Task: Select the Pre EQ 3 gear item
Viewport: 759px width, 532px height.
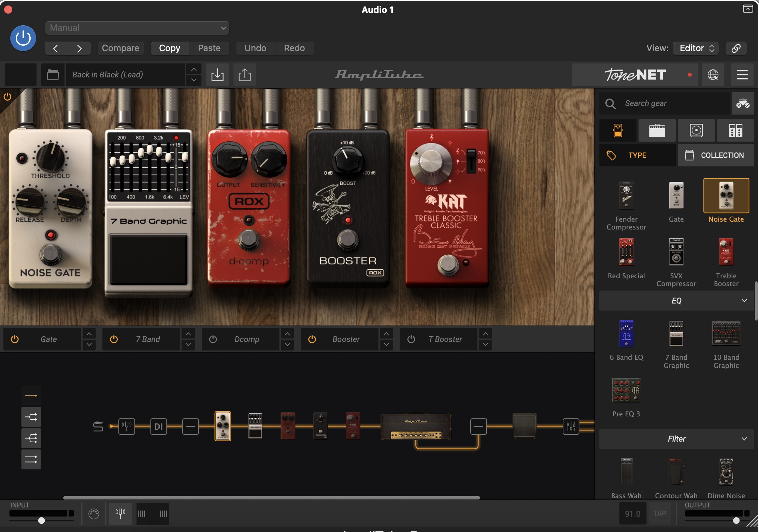Action: [x=626, y=390]
